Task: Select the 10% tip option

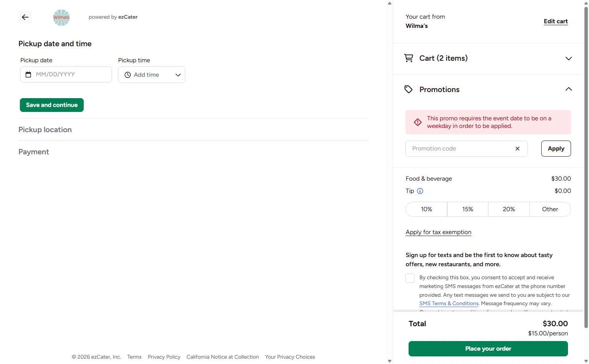Action: 426,209
